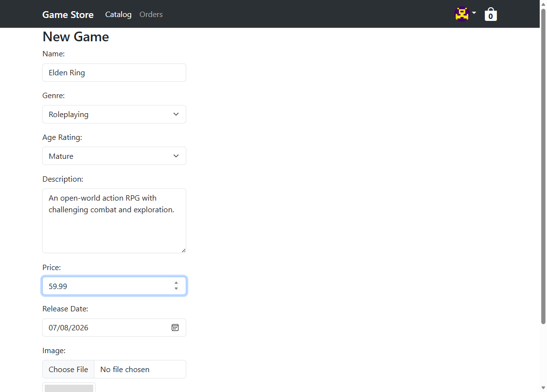Image resolution: width=547 pixels, height=392 pixels.
Task: Open the Release Date calendar picker
Action: 175,327
